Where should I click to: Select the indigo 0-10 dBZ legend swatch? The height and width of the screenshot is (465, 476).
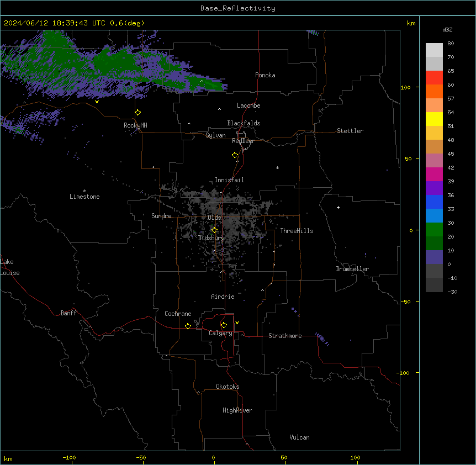(x=434, y=257)
